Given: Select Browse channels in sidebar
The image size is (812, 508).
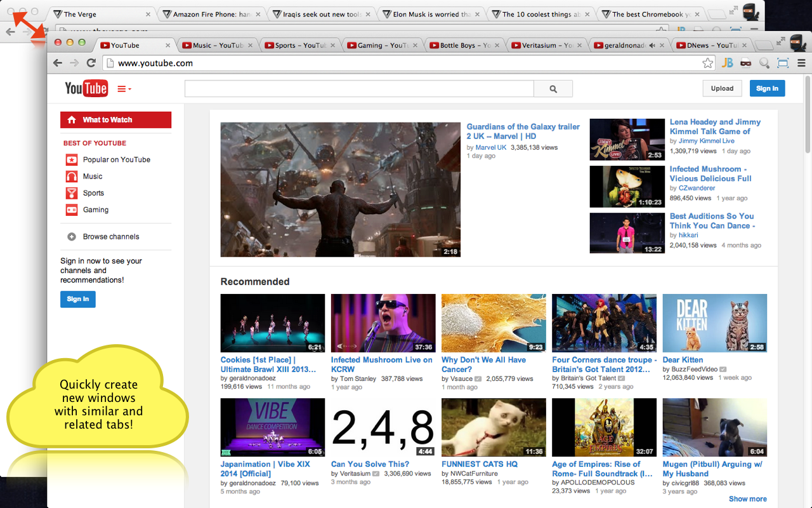Looking at the screenshot, I should point(111,237).
